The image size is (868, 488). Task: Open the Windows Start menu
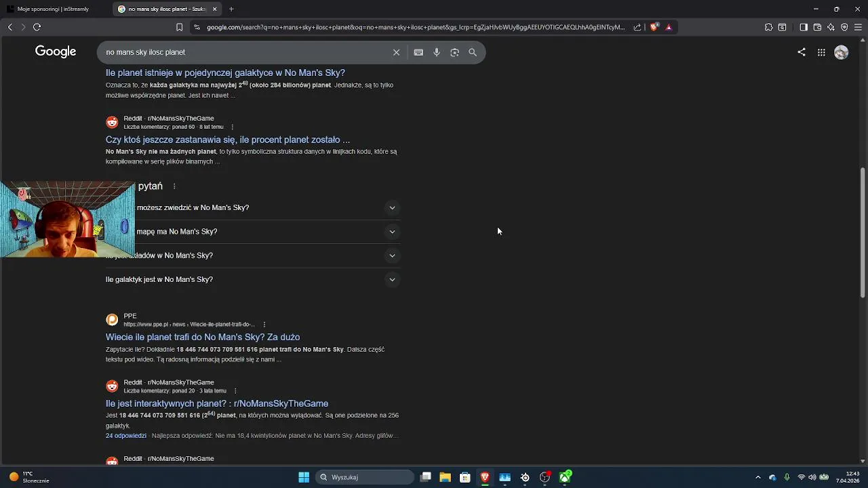304,477
